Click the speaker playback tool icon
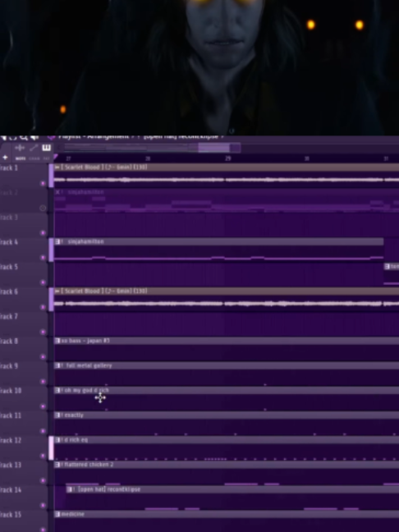 pos(35,137)
